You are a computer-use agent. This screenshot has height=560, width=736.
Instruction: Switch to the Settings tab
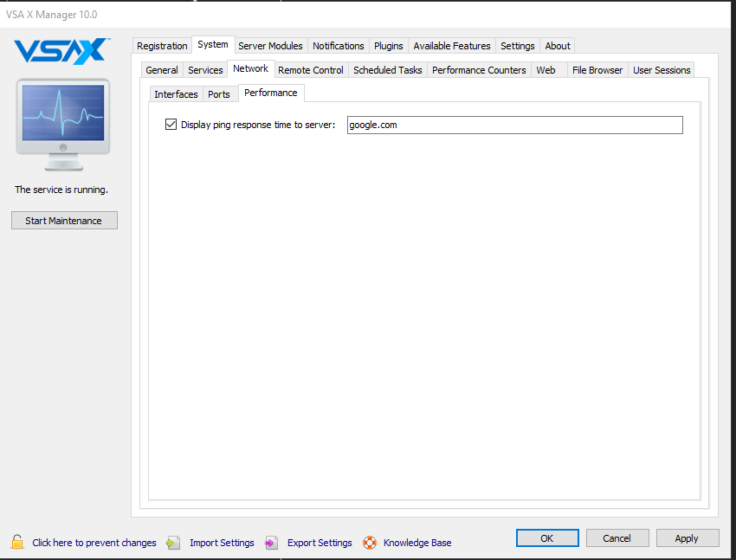point(517,46)
